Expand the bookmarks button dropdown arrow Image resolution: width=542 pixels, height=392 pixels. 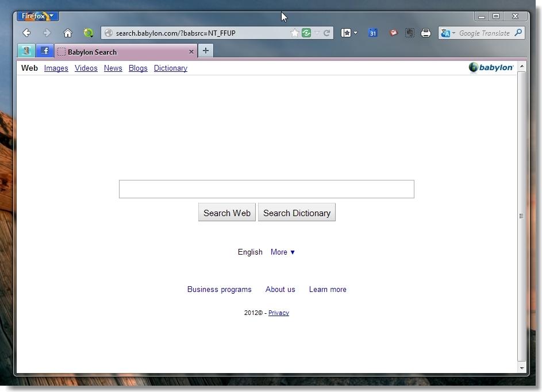(355, 33)
